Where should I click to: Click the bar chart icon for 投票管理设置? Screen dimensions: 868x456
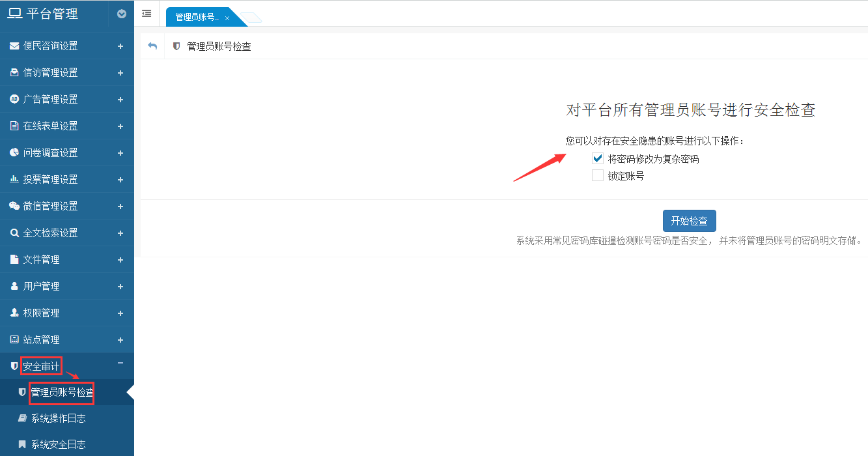pyautogui.click(x=14, y=179)
